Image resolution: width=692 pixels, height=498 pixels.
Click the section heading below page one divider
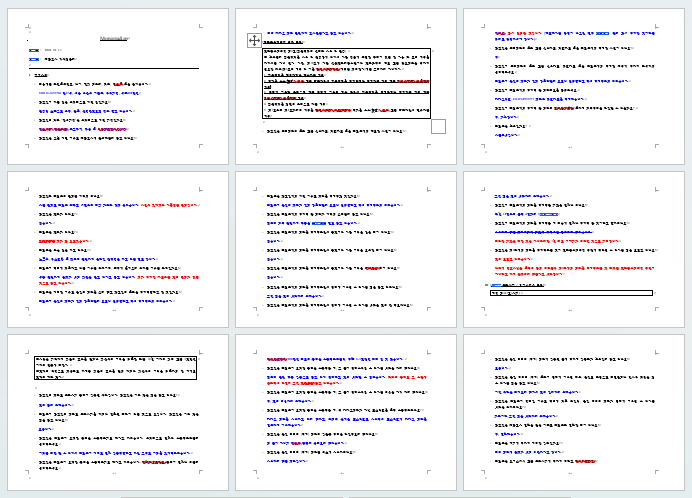41,76
